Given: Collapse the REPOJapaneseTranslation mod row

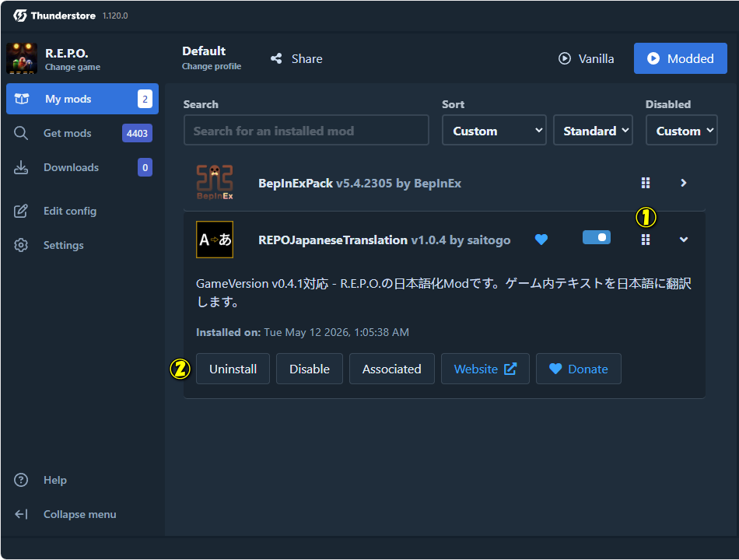Looking at the screenshot, I should [684, 240].
